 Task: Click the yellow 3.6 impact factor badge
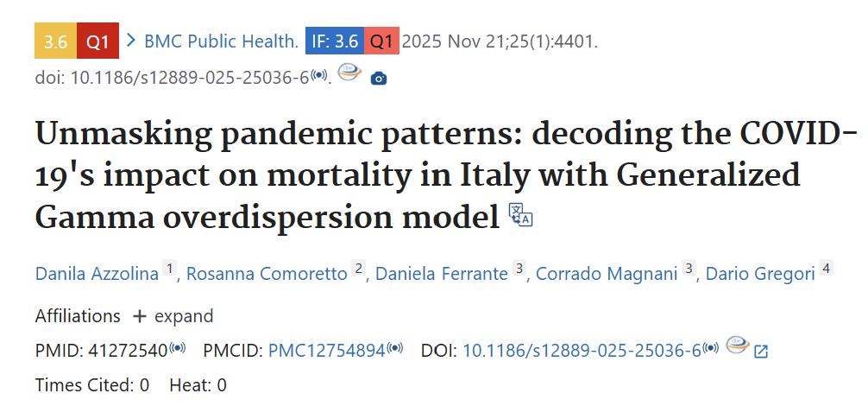(x=55, y=41)
